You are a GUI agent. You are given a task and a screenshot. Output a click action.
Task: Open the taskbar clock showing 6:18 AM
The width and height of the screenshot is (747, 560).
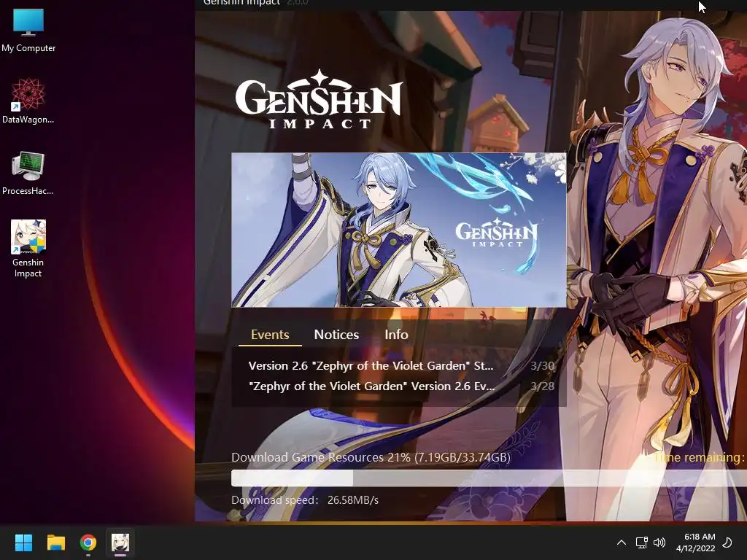(695, 542)
